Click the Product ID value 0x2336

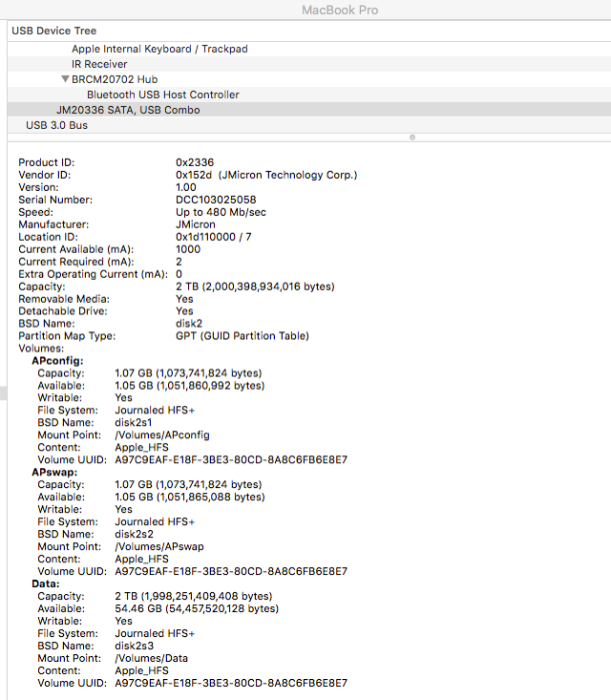195,162
